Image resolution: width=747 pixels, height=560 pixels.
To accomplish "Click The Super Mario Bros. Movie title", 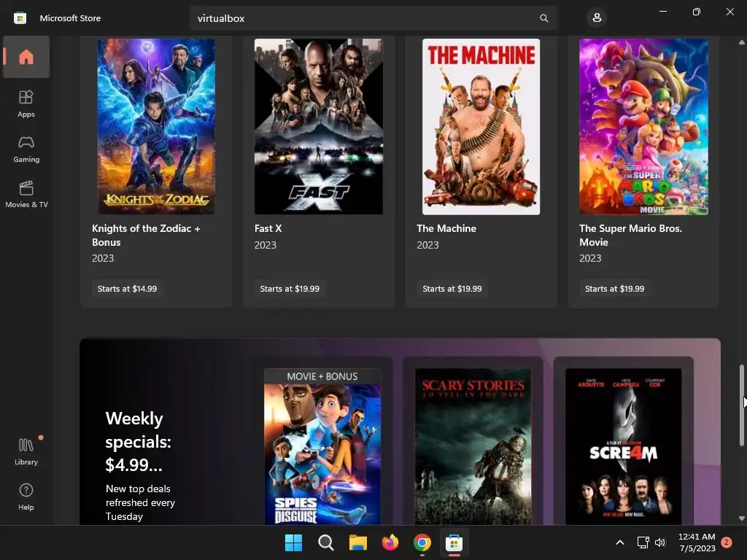I will coord(630,236).
